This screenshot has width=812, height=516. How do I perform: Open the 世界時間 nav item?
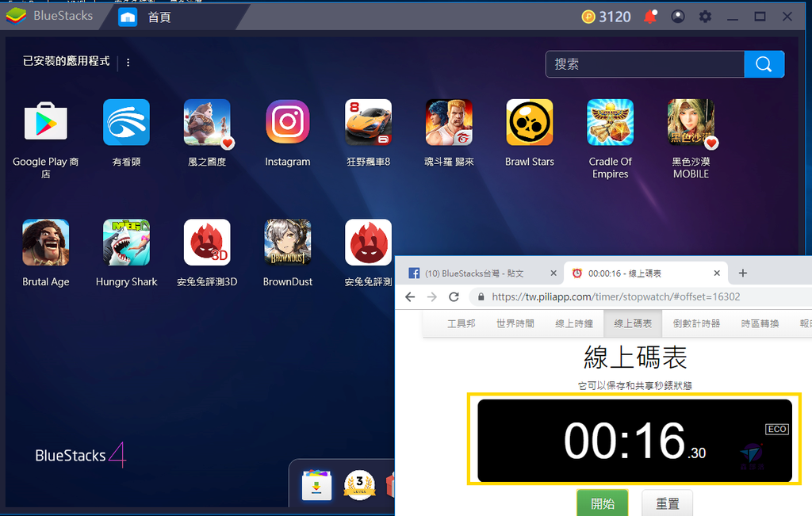[x=515, y=323]
